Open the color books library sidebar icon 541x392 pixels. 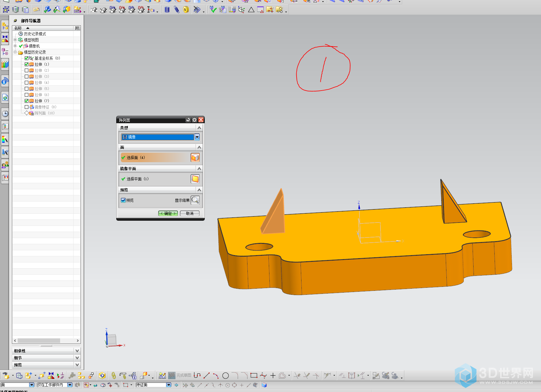click(x=5, y=64)
